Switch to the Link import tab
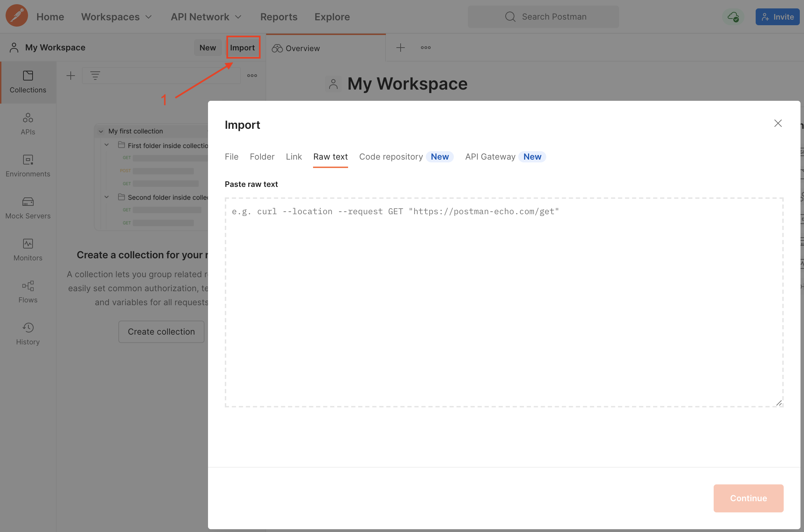 tap(293, 157)
